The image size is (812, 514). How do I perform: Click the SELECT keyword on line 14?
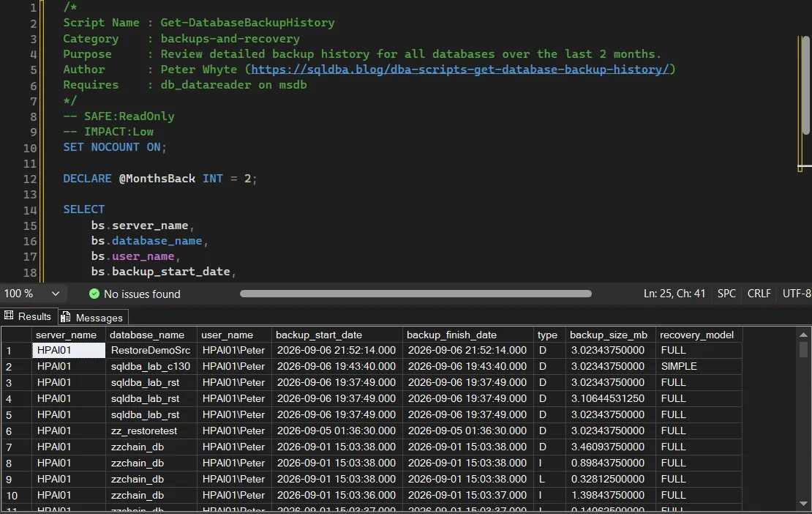tap(84, 209)
